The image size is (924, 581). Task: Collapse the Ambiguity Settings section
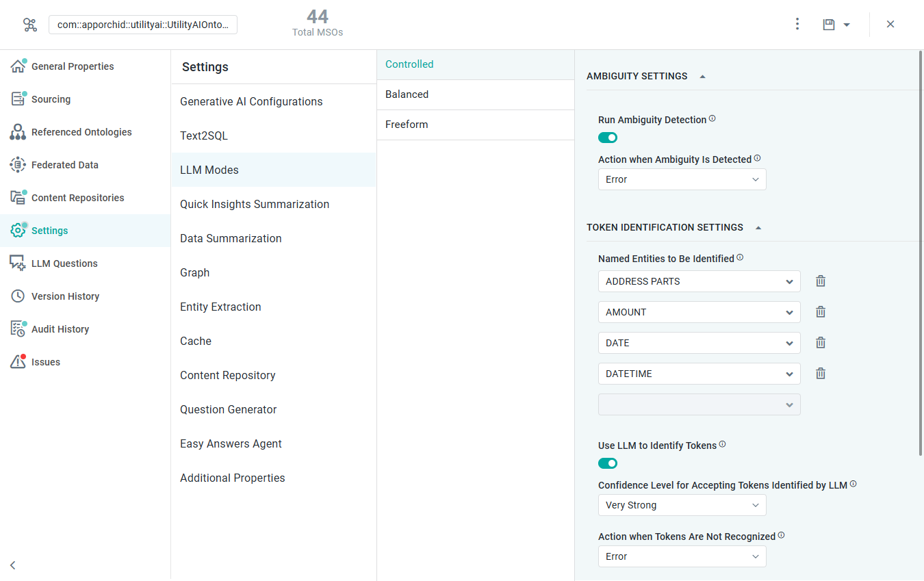click(702, 77)
